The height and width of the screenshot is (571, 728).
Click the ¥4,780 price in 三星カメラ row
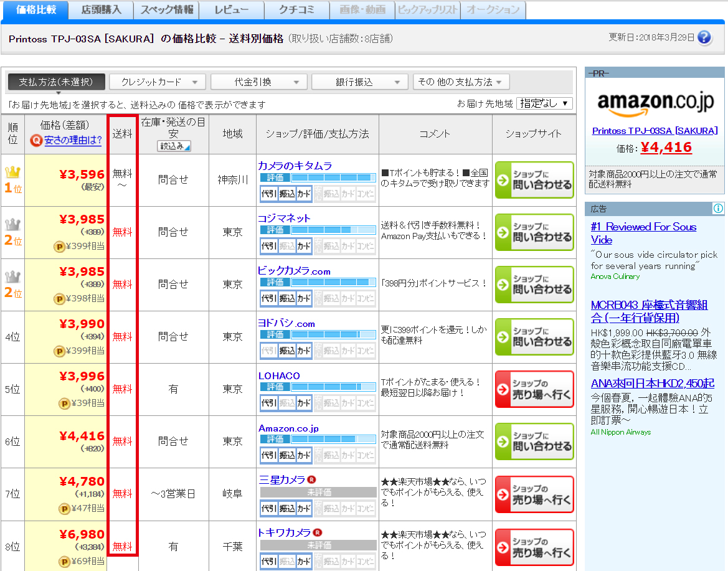82,481
